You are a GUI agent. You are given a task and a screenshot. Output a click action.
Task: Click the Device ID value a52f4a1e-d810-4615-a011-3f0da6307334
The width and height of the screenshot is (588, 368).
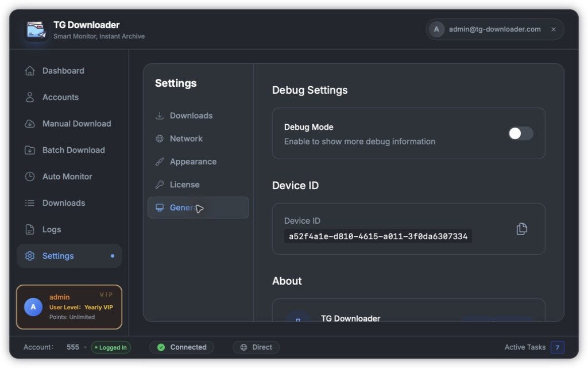(378, 236)
